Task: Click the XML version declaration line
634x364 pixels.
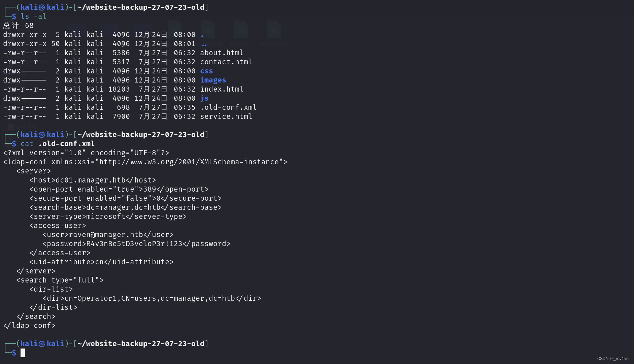Action: (86, 153)
